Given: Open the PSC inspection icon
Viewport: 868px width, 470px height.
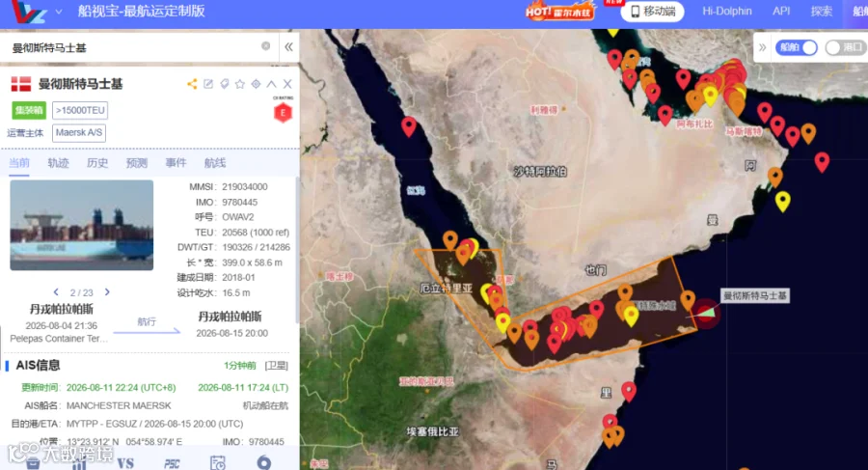Looking at the screenshot, I should (x=172, y=463).
